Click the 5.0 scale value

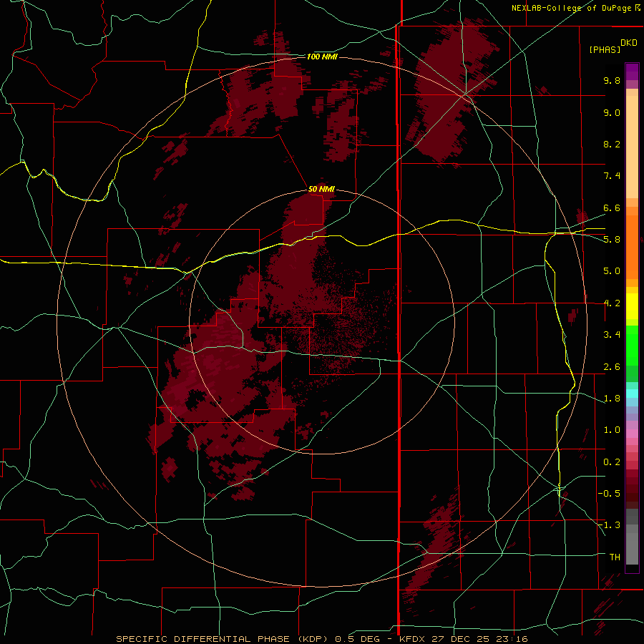pyautogui.click(x=612, y=271)
